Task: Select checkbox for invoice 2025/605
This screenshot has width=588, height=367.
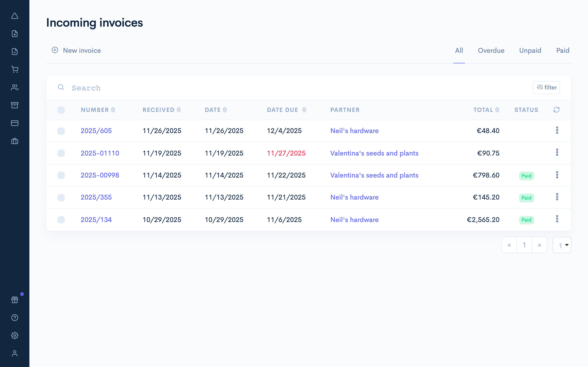Action: pos(61,131)
